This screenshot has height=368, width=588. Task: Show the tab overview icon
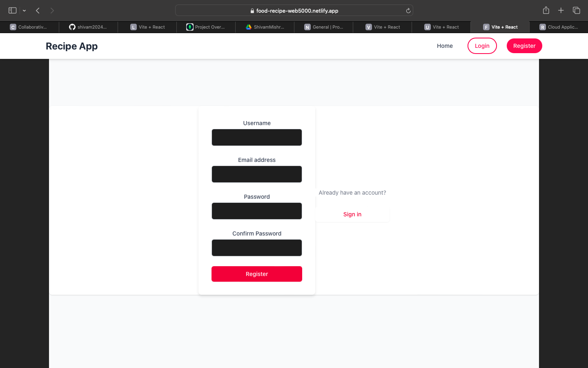576,11
